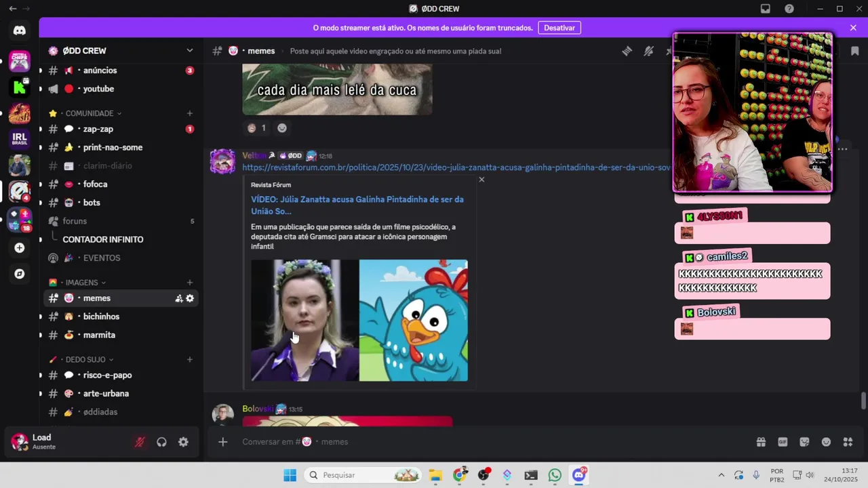Open the risco-e-papo channel
The width and height of the screenshot is (868, 488).
[121, 375]
